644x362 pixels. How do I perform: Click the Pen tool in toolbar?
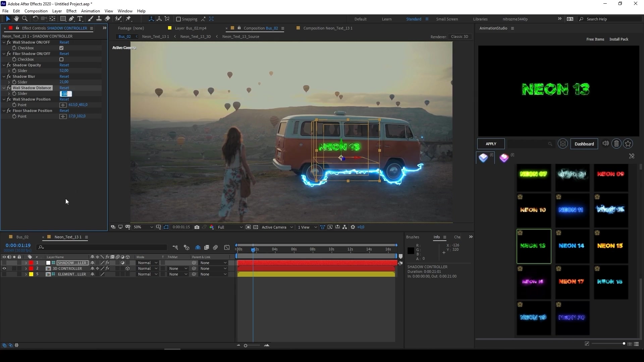pyautogui.click(x=71, y=18)
